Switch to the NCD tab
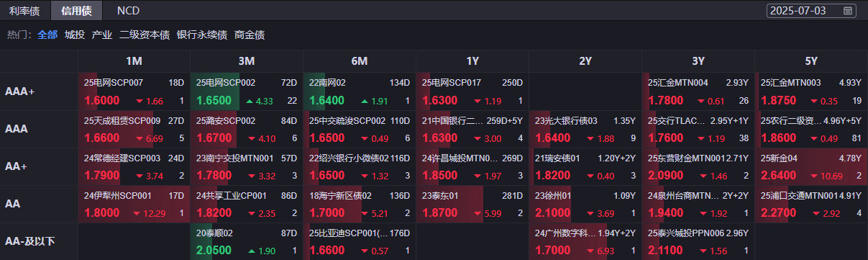This screenshot has width=868, height=260. click(128, 10)
